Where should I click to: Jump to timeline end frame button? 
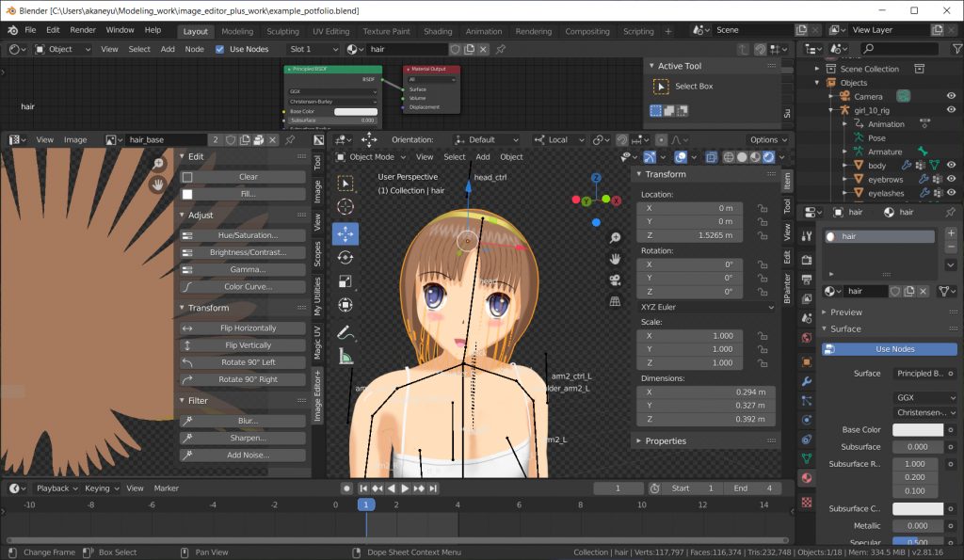coord(433,488)
